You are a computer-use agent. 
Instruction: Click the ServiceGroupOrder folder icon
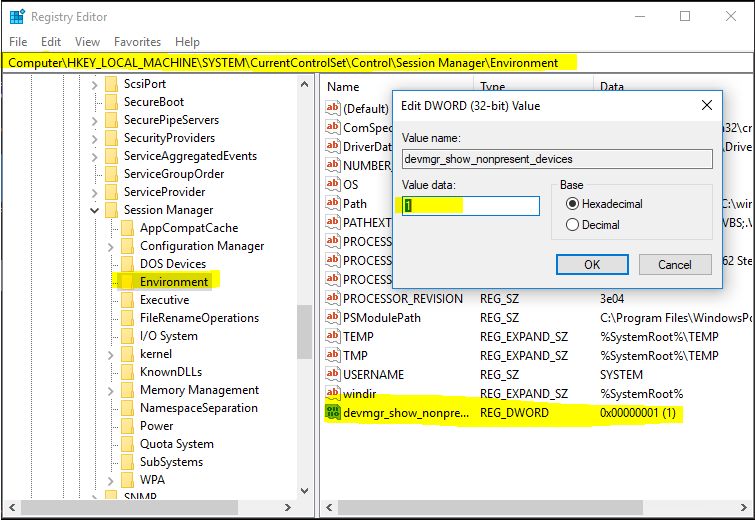[x=112, y=174]
